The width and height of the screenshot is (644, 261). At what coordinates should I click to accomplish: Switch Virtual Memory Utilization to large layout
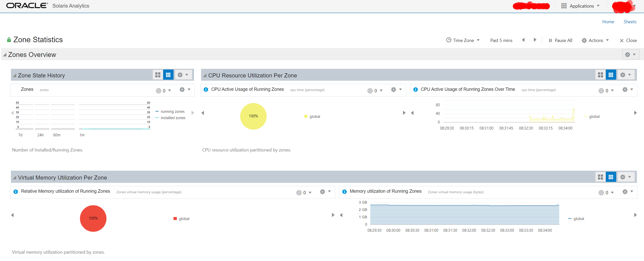[x=600, y=177]
